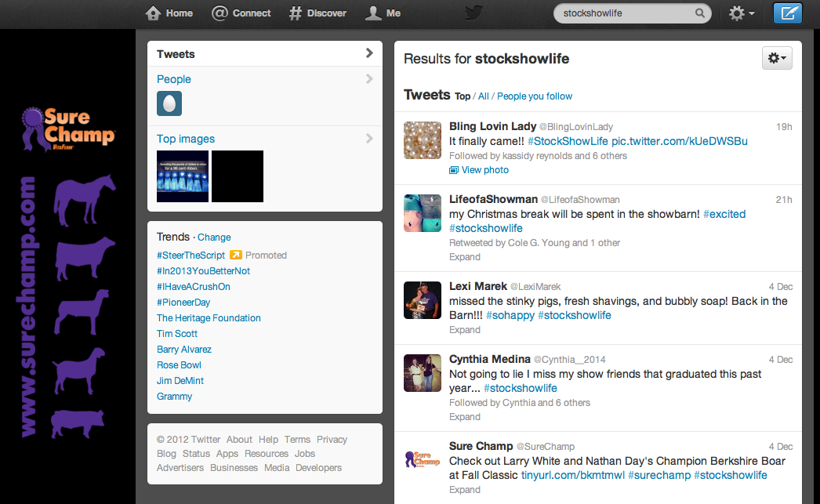Open the #IHaveACrushOn trend
The width and height of the screenshot is (820, 504).
click(x=194, y=287)
